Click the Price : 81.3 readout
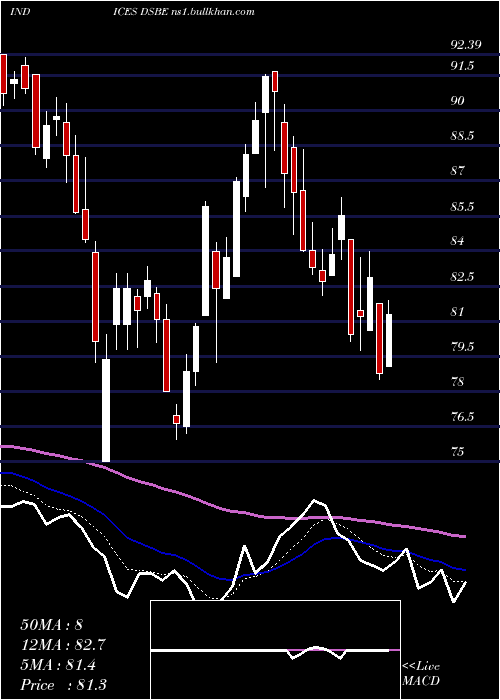This screenshot has height=700, width=500. [63, 685]
